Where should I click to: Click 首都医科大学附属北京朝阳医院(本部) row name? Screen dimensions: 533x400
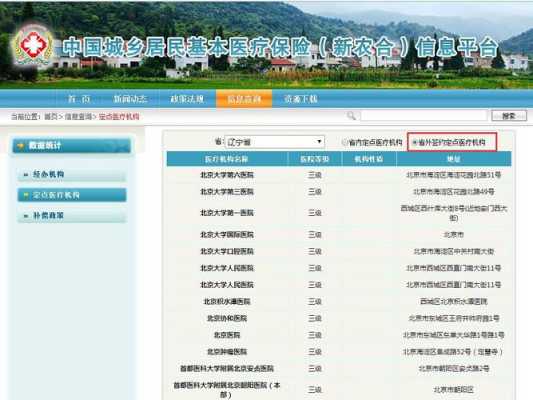pos(227,389)
